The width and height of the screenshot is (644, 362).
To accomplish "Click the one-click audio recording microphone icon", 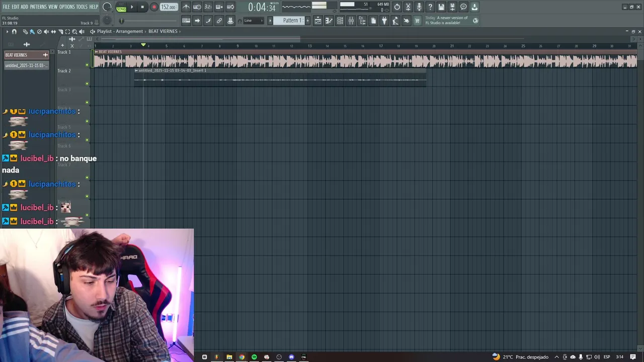I will pos(419,7).
